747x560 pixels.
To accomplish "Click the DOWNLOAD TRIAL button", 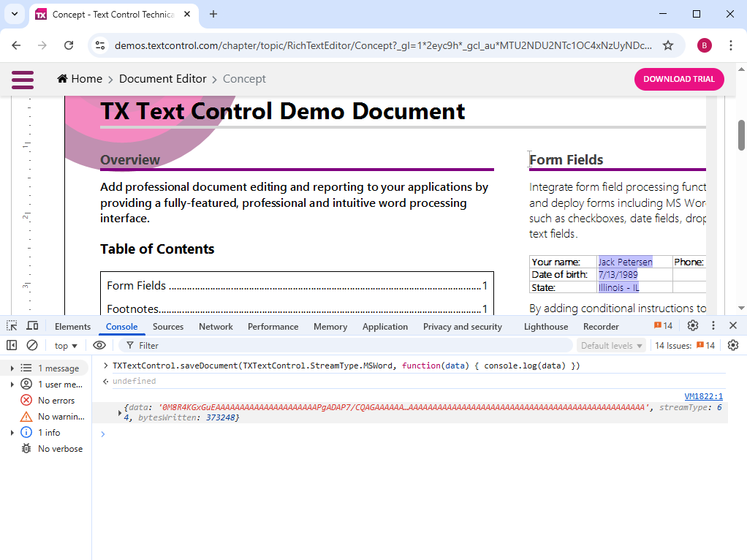I will (x=679, y=79).
